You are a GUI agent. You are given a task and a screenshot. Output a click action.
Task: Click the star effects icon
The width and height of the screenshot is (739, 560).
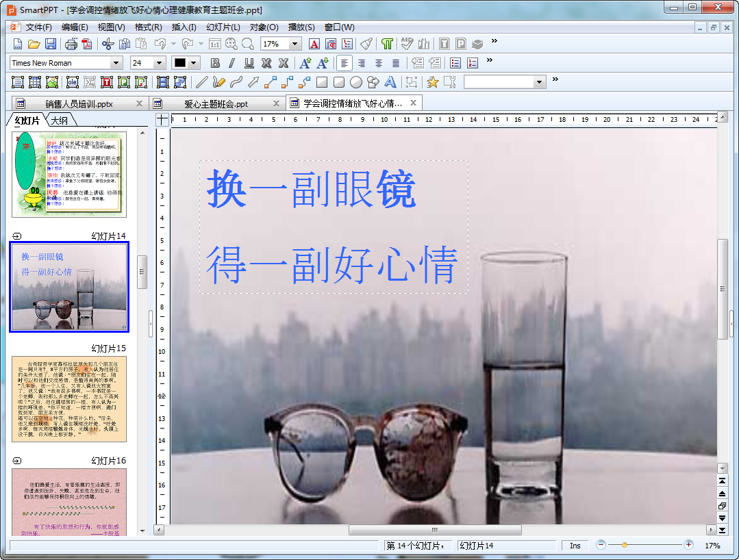(x=433, y=82)
